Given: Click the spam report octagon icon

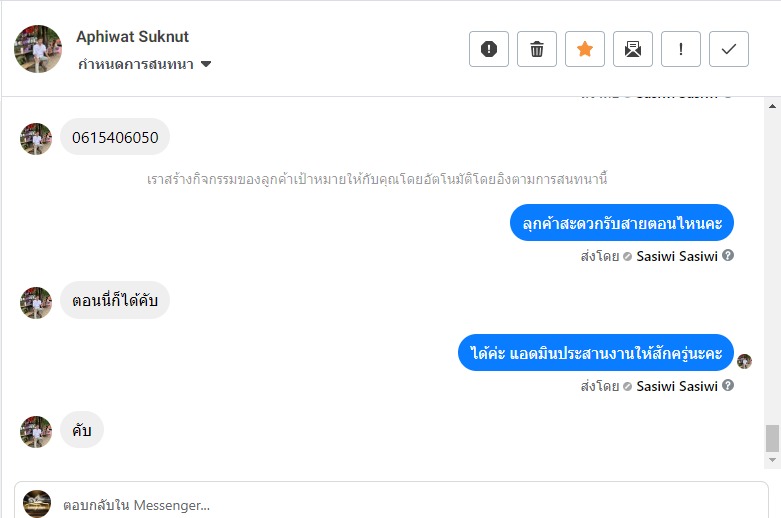Looking at the screenshot, I should click(489, 49).
